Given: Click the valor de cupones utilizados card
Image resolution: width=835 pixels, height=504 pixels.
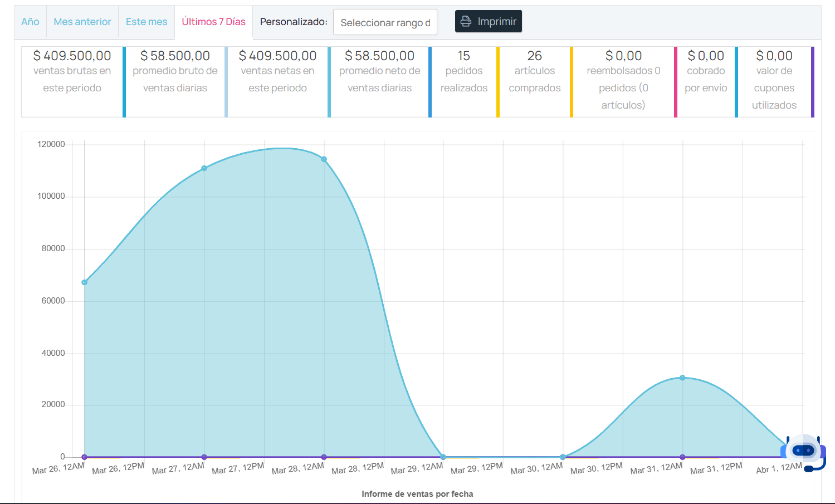Looking at the screenshot, I should [x=774, y=81].
